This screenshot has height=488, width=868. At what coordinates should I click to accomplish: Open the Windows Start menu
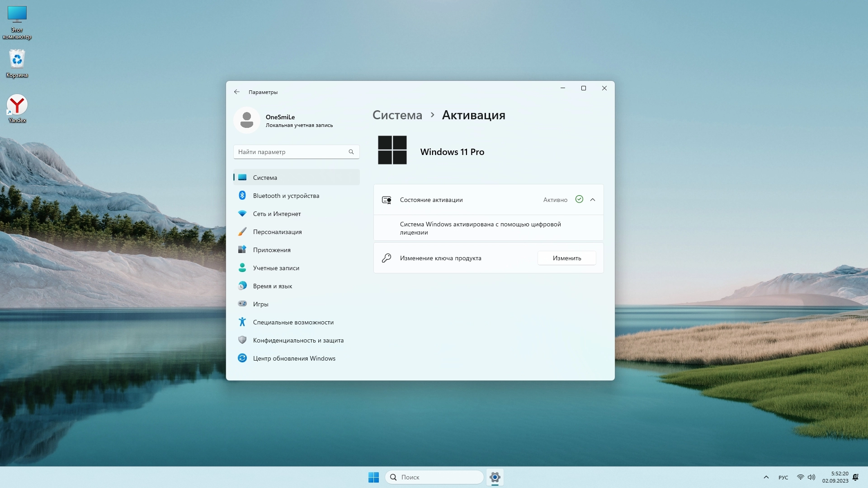[373, 477]
